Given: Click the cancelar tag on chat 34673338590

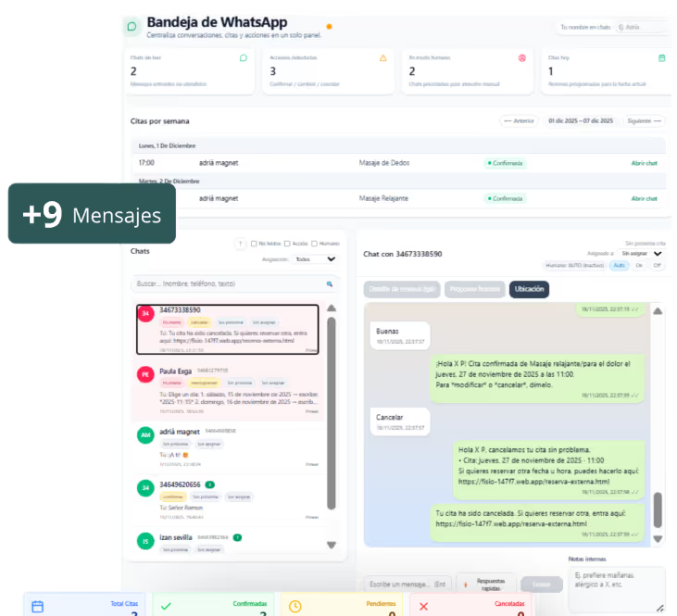Looking at the screenshot, I should pyautogui.click(x=199, y=322).
